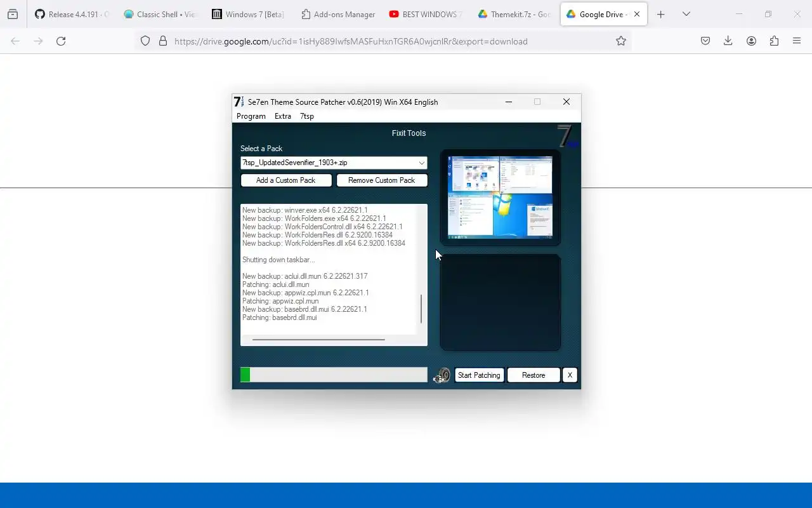Viewport: 812px width, 508px height.
Task: Click the green patching progress bar
Action: [x=334, y=375]
